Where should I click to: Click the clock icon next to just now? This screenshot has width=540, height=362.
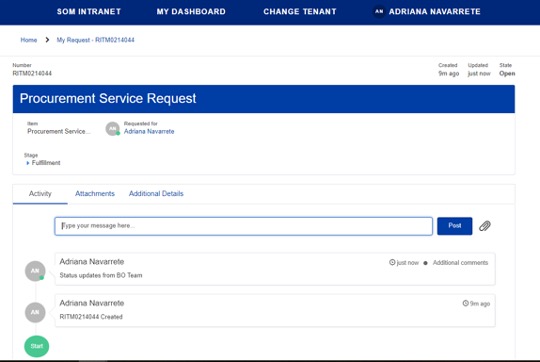[392, 262]
